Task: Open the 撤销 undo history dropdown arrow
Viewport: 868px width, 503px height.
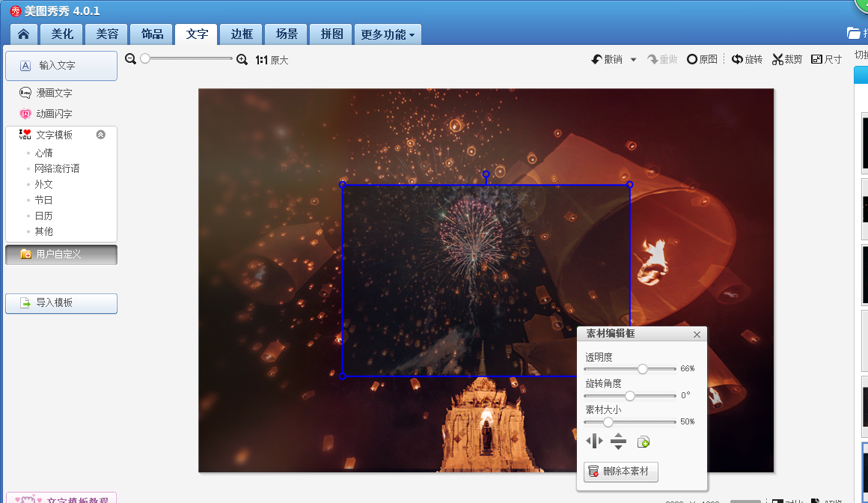Action: click(633, 60)
